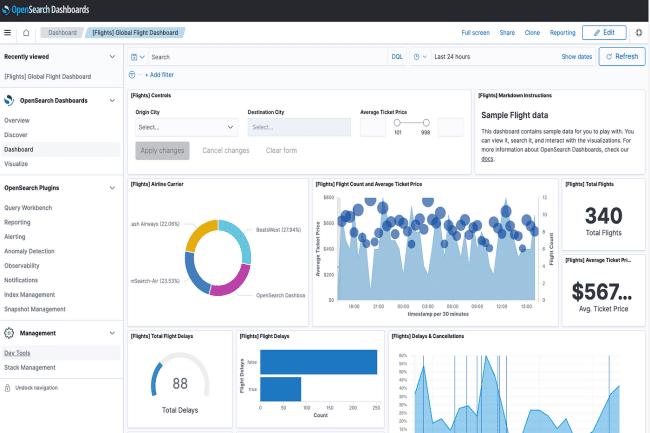The height and width of the screenshot is (433, 650).
Task: Open Query Workbench plugin
Action: coord(28,208)
